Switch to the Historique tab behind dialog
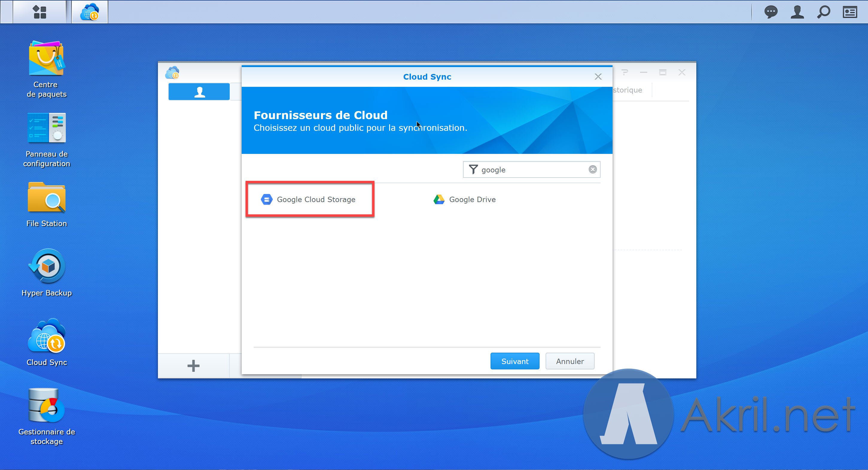 click(628, 90)
